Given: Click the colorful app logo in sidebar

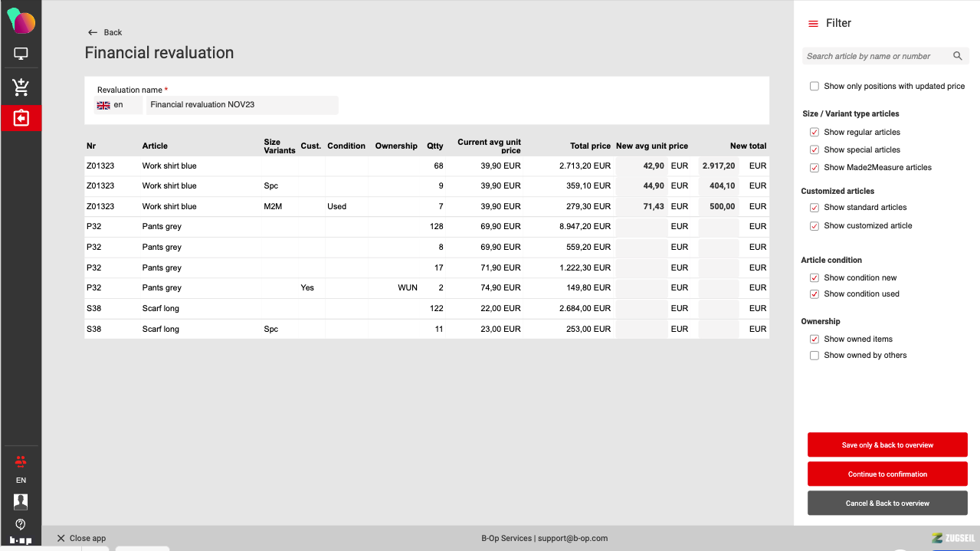Looking at the screenshot, I should [21, 21].
